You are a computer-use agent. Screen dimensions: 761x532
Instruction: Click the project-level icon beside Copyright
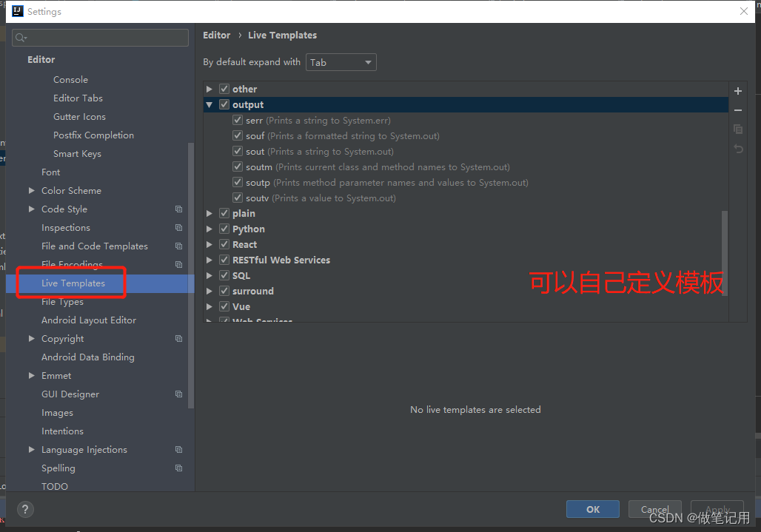pos(178,338)
